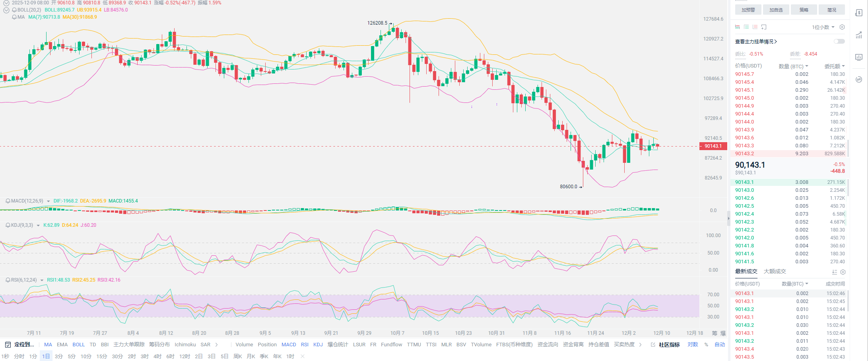Click the 90143.1 current price label on axis
The image size is (868, 361).
click(x=713, y=146)
